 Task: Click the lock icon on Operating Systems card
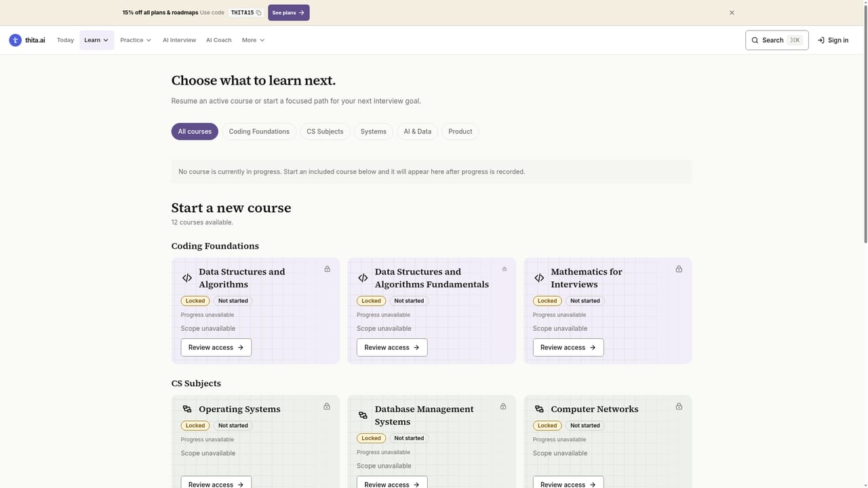(327, 407)
